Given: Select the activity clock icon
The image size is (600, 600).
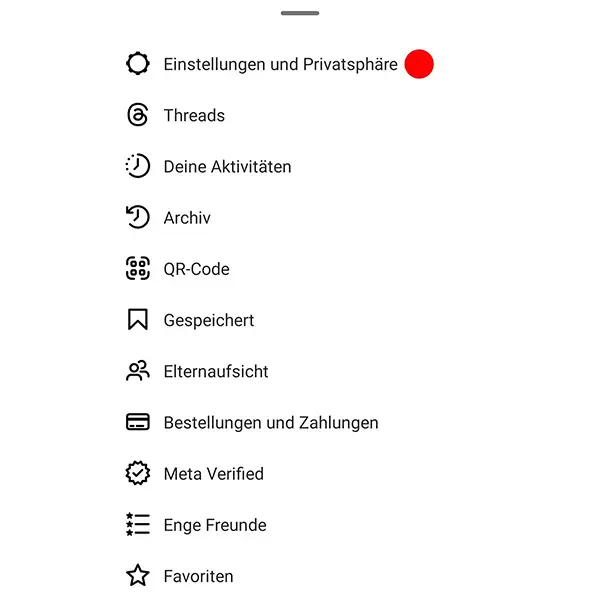Looking at the screenshot, I should click(x=138, y=166).
